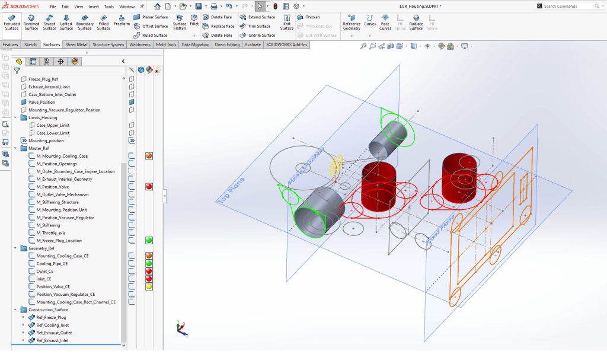Choose the Lofted Surface tool
The height and width of the screenshot is (364, 607).
pyautogui.click(x=66, y=22)
